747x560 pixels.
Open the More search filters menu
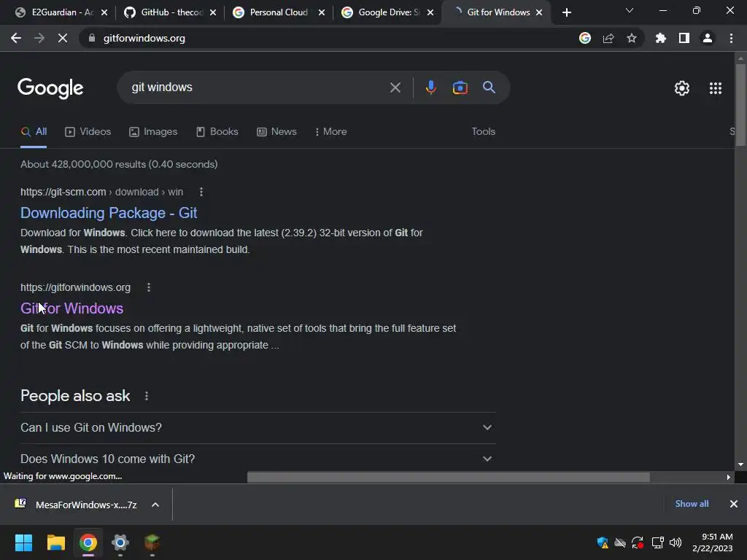tap(330, 132)
